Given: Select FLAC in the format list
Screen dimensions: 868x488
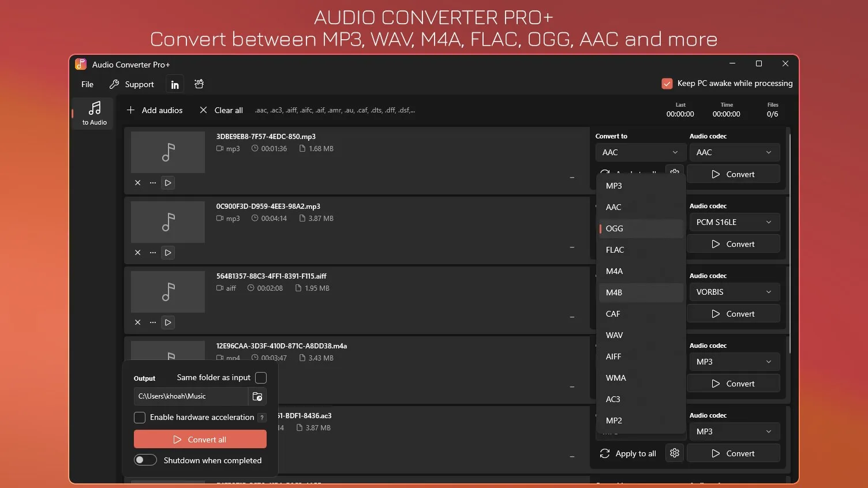Looking at the screenshot, I should click(x=641, y=250).
